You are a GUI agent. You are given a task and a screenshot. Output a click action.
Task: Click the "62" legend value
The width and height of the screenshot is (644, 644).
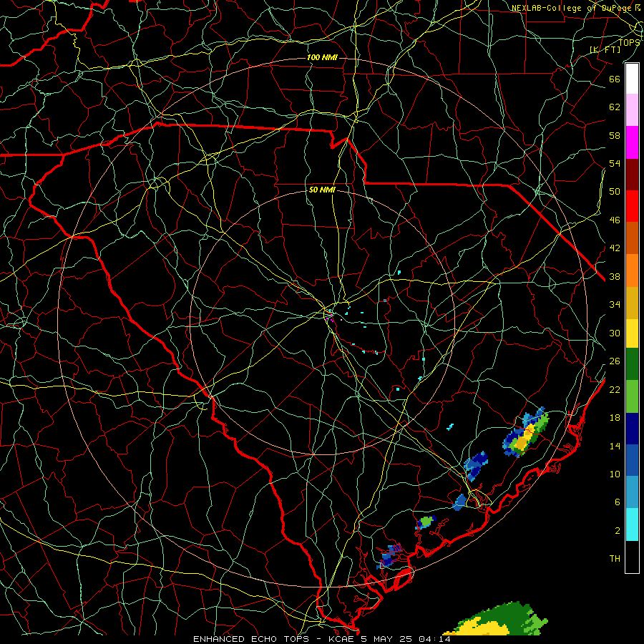coord(615,107)
